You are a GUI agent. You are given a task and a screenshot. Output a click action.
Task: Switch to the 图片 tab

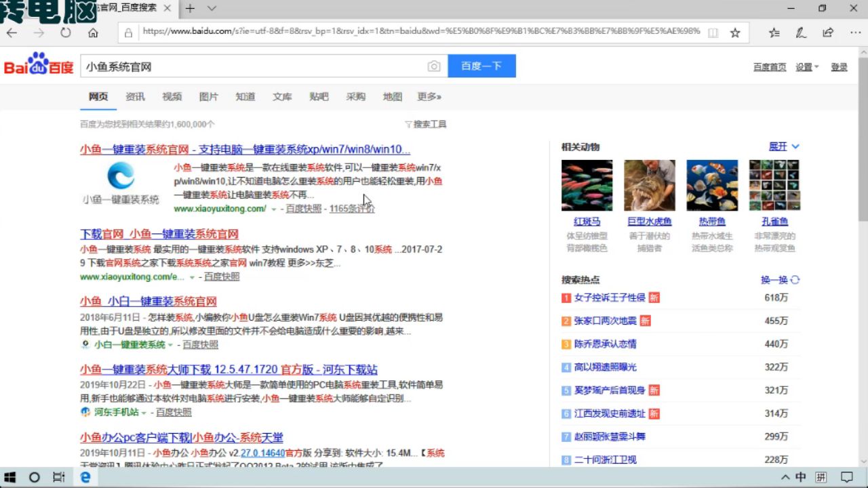pos(209,97)
